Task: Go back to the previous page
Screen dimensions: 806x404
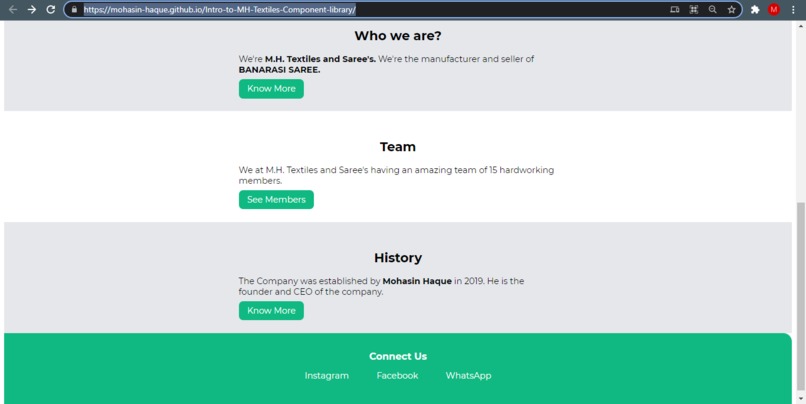Action: pos(13,9)
